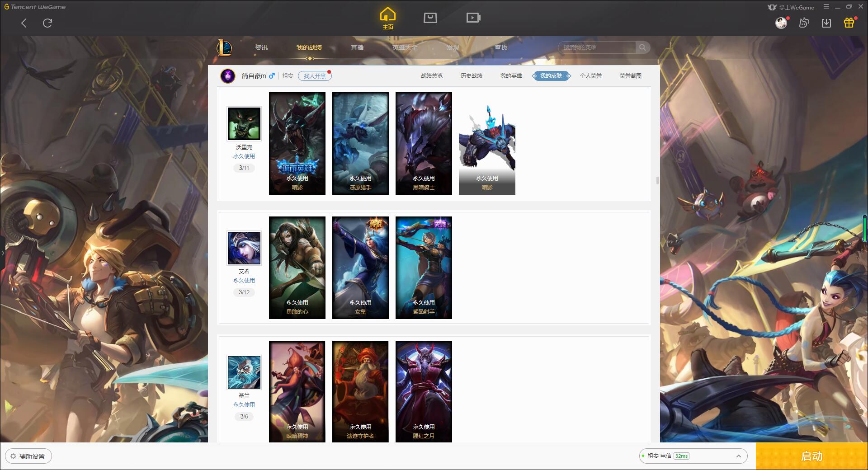
Task: Open 沃里克 first 暗影 skin with 城市英雄 badge
Action: pyautogui.click(x=297, y=144)
